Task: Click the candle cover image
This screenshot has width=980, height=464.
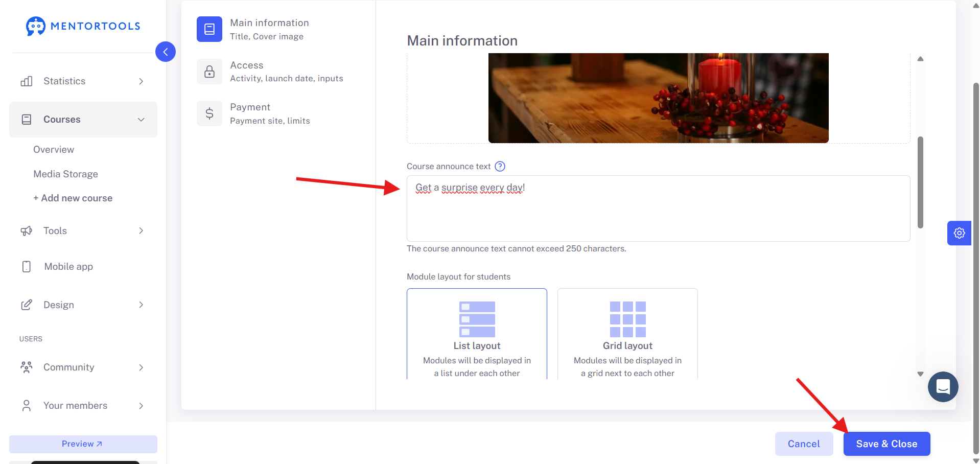Action: point(658,98)
